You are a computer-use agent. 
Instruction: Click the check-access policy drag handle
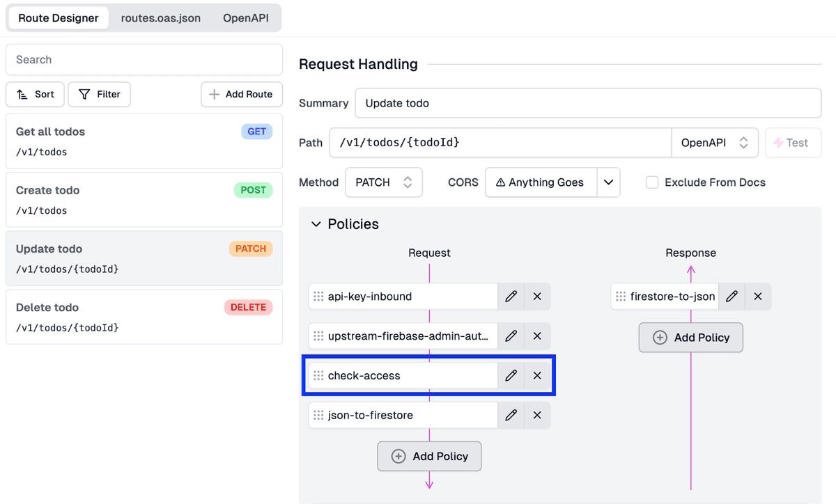318,375
